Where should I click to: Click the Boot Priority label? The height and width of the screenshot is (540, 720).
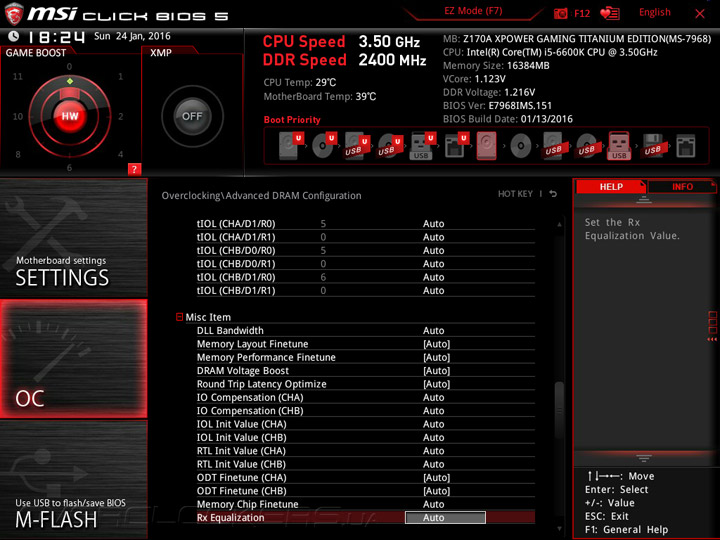[292, 120]
